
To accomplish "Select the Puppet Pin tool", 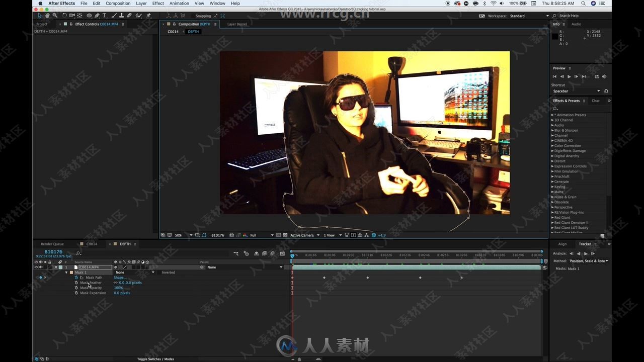I will (148, 16).
